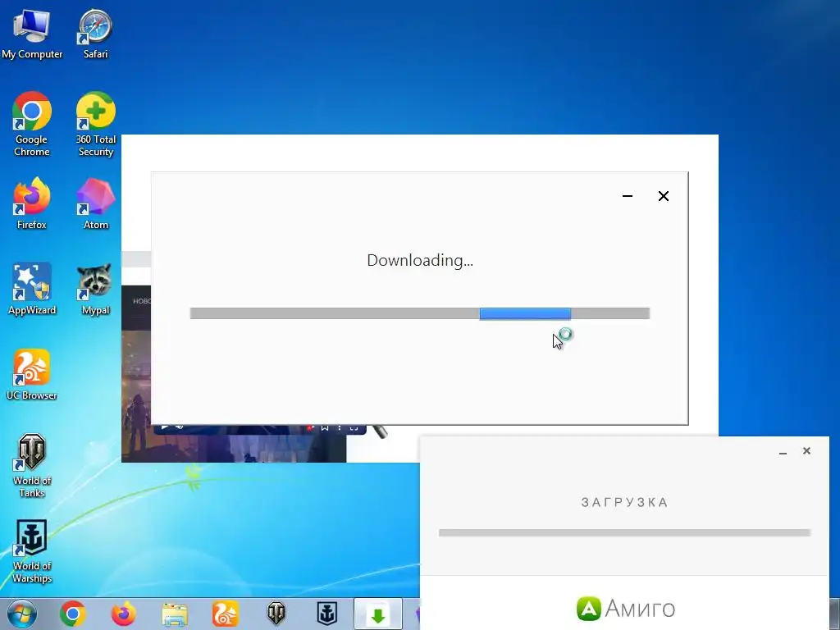Image resolution: width=840 pixels, height=630 pixels.
Task: Launch UC Browser from the taskbar
Action: coord(225,614)
